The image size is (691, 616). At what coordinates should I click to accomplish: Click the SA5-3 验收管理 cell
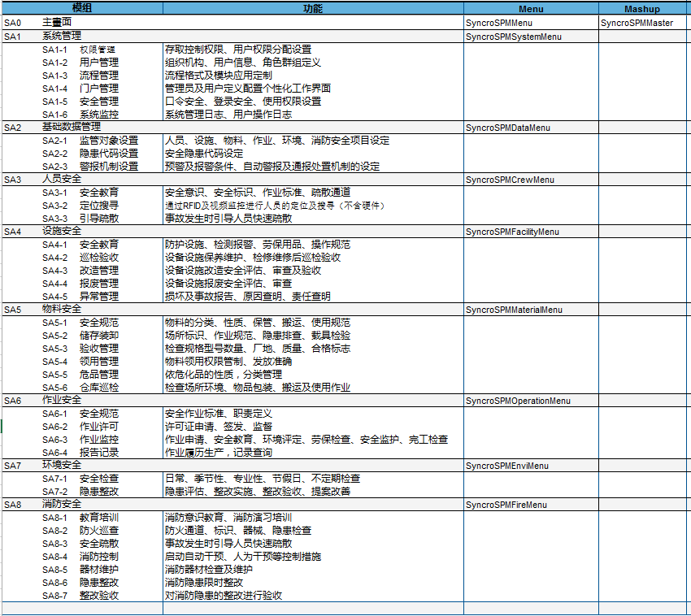(x=82, y=349)
